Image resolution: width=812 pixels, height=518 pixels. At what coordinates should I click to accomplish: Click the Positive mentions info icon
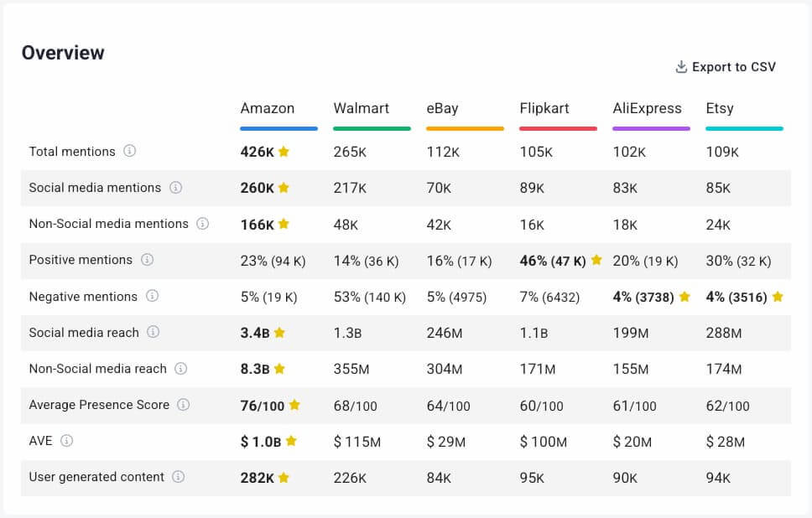coord(147,260)
